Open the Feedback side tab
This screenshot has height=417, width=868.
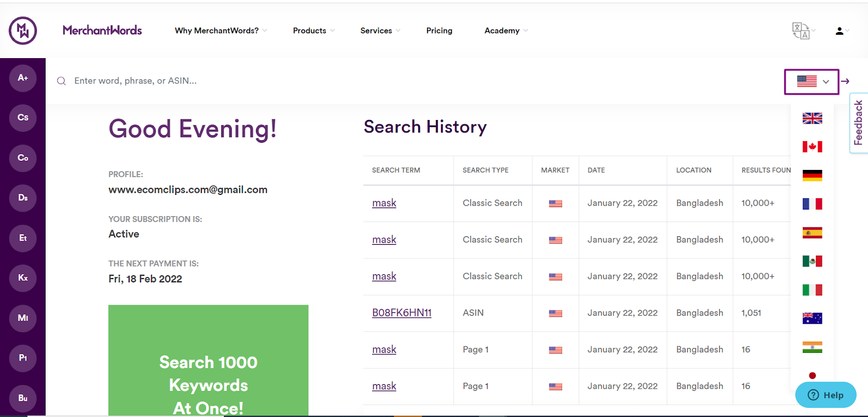coord(858,123)
